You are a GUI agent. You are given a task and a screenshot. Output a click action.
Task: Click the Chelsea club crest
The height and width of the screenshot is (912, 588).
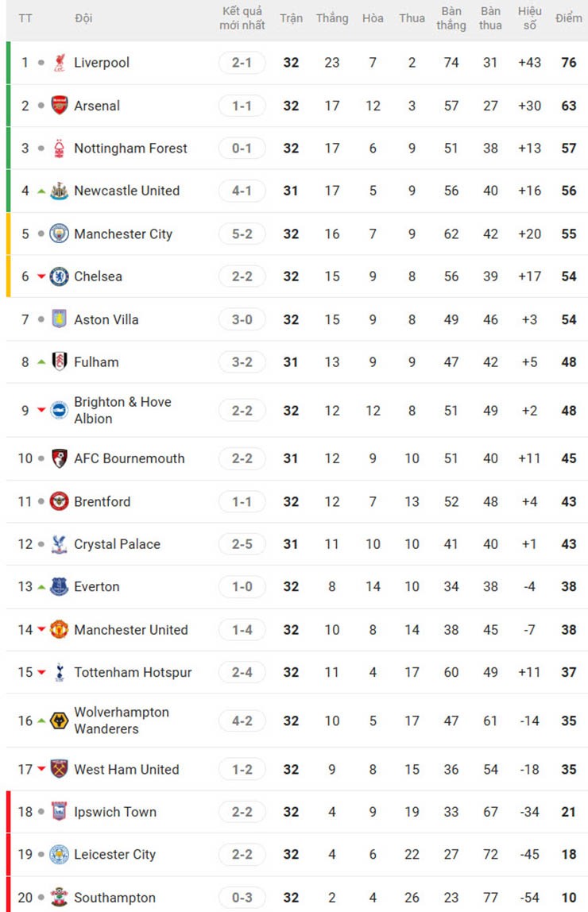pos(60,276)
